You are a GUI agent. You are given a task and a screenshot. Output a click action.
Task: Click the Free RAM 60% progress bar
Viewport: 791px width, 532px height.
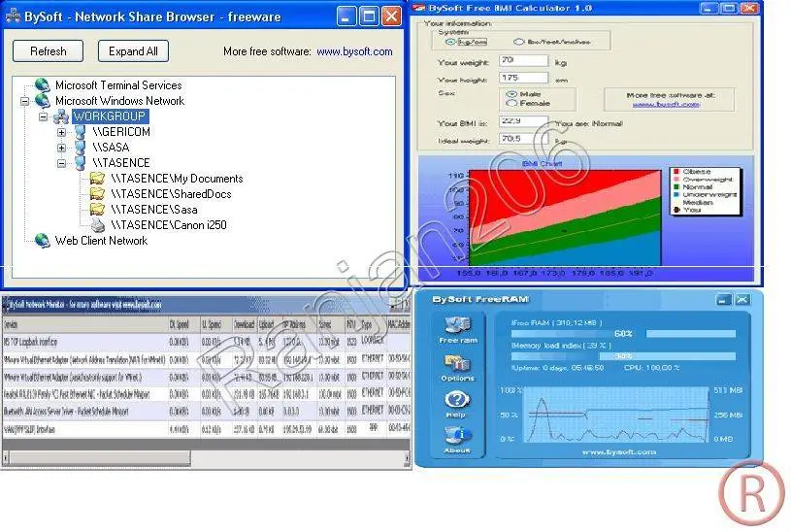point(623,334)
